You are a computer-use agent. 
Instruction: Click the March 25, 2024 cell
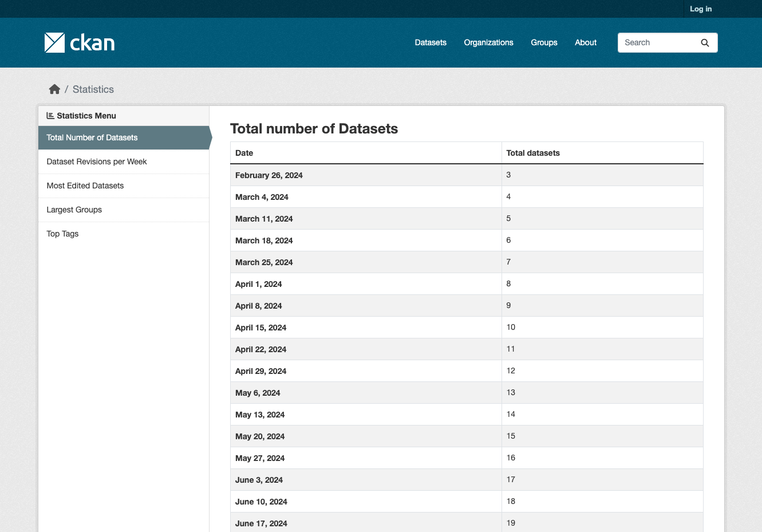(366, 262)
